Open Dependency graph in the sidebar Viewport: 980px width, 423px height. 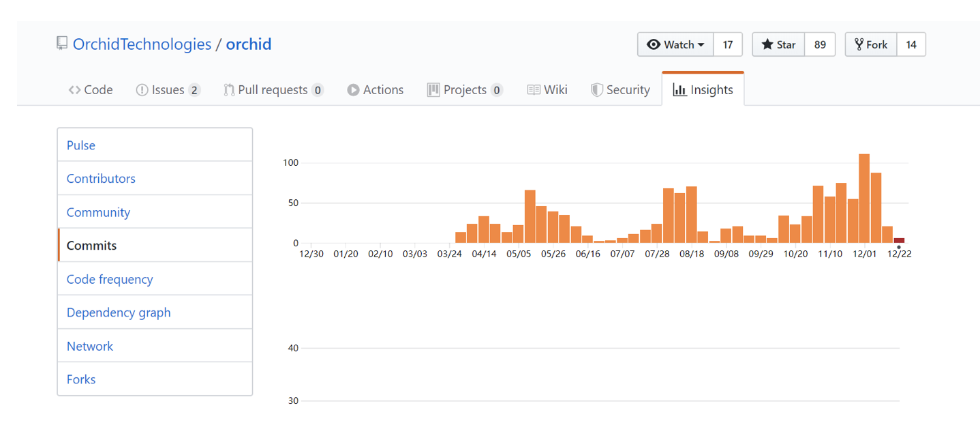click(155, 312)
